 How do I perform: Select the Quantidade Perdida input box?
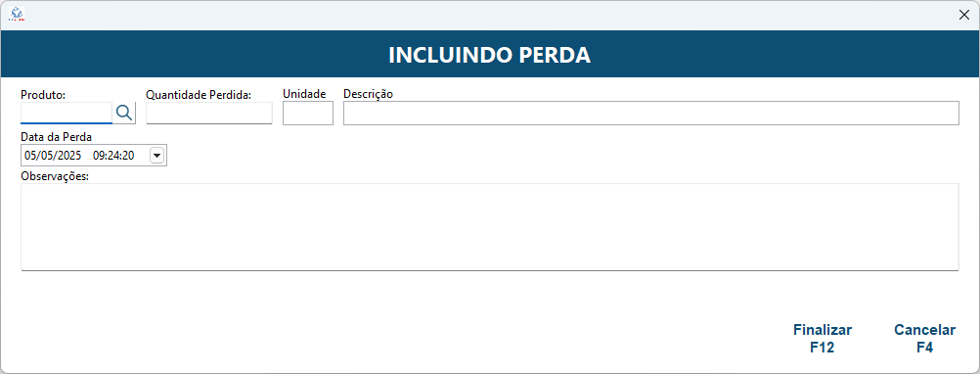pyautogui.click(x=209, y=114)
